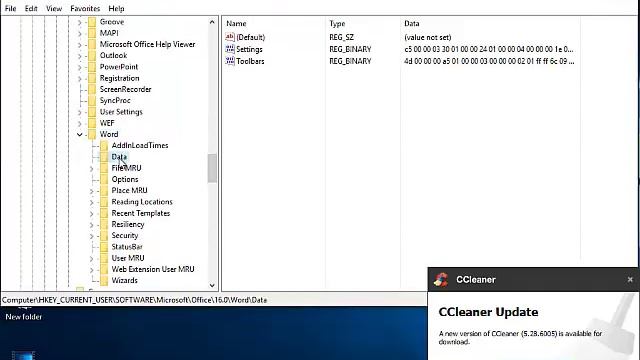
Task: Click the Word folder icon
Action: click(92, 134)
